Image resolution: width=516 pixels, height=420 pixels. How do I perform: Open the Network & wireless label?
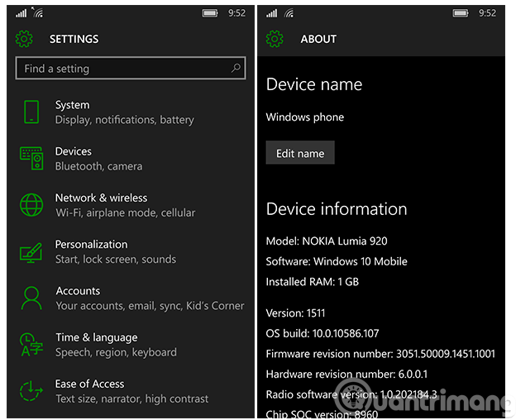(x=102, y=198)
